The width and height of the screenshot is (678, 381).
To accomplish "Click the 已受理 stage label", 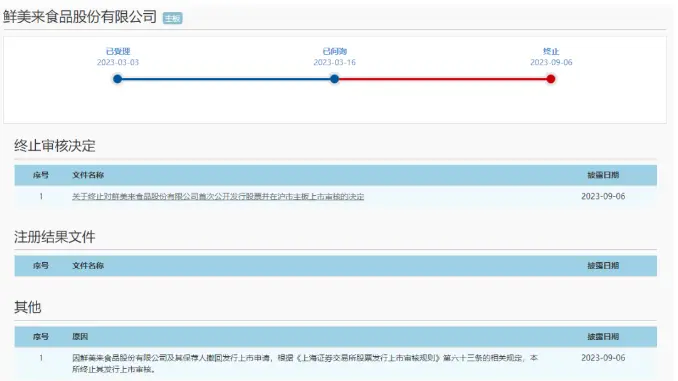I will click(x=118, y=51).
